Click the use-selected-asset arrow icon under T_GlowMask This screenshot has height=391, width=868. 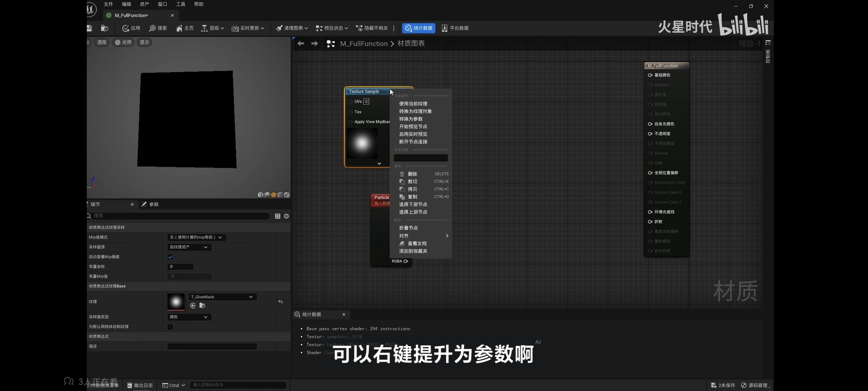click(x=193, y=306)
